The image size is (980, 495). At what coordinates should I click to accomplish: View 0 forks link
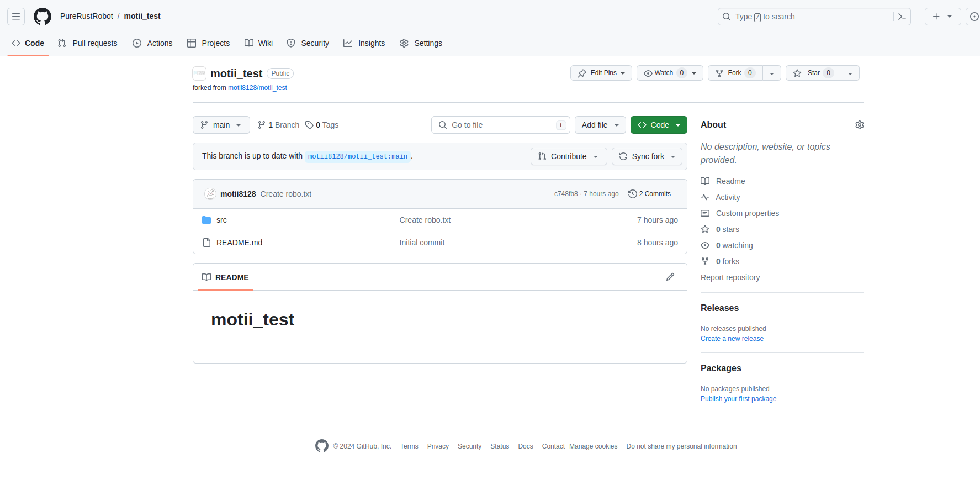click(728, 261)
